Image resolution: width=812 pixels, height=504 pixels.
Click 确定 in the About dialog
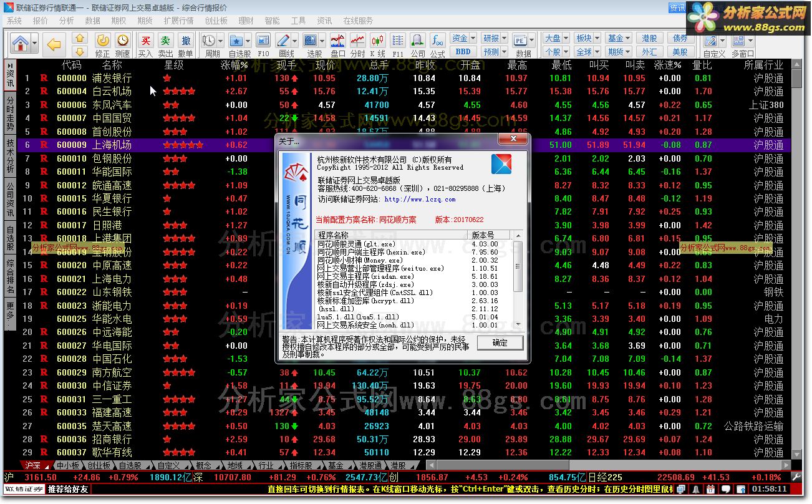coord(500,342)
